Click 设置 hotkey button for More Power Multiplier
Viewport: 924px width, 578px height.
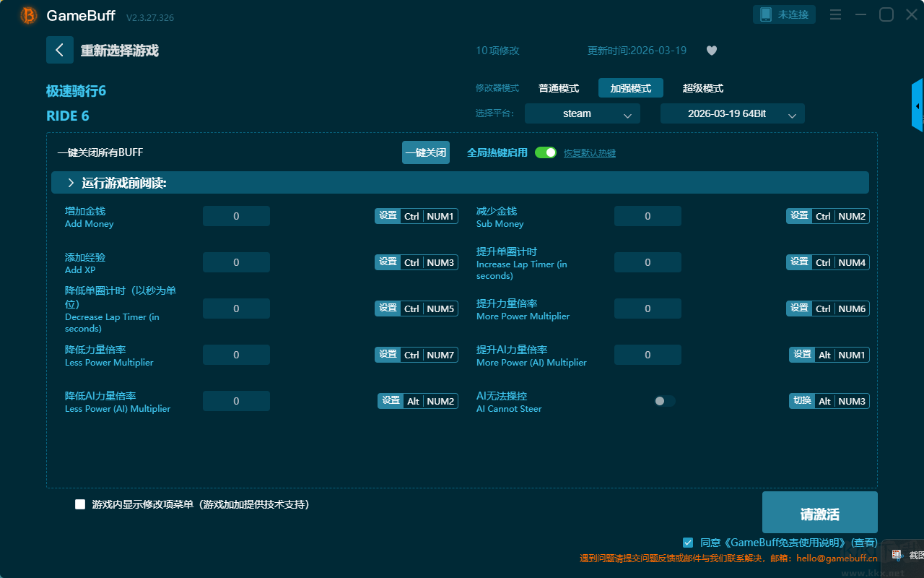coord(799,309)
